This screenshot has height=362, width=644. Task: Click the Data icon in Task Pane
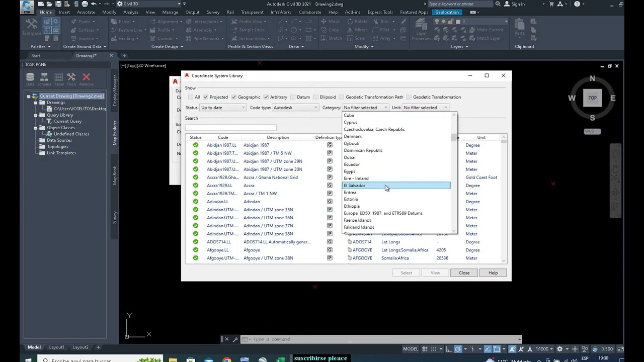[x=30, y=79]
